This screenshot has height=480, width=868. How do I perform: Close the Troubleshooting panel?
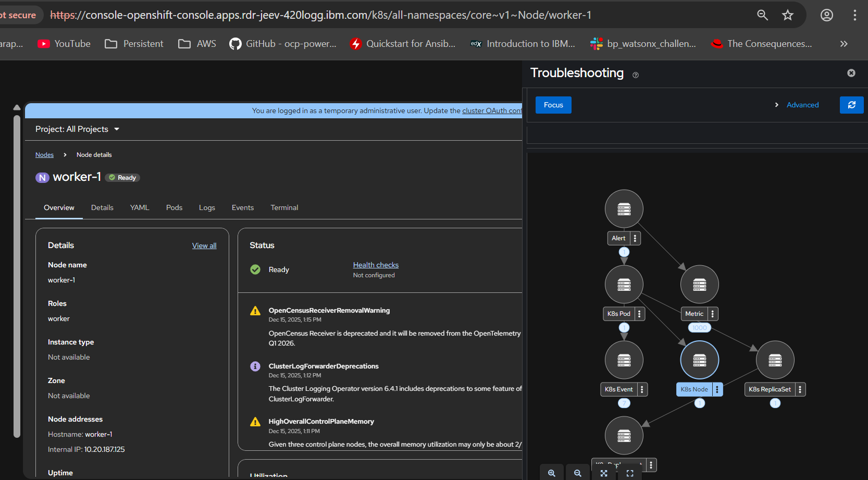pos(851,73)
